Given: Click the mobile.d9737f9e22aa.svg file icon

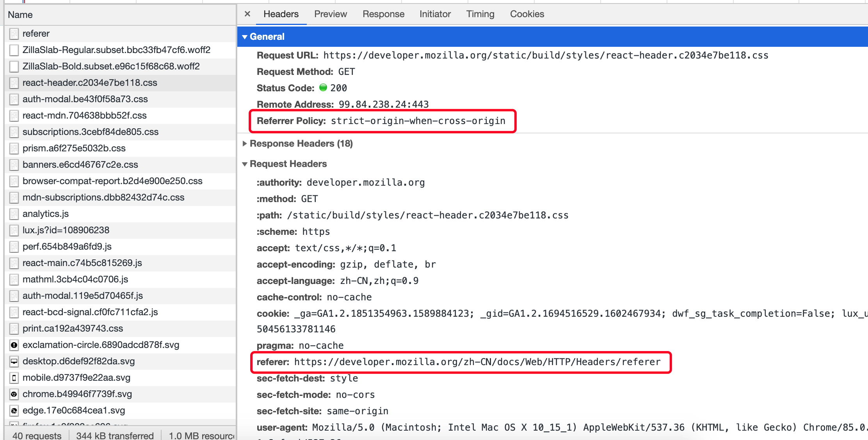Looking at the screenshot, I should 14,378.
